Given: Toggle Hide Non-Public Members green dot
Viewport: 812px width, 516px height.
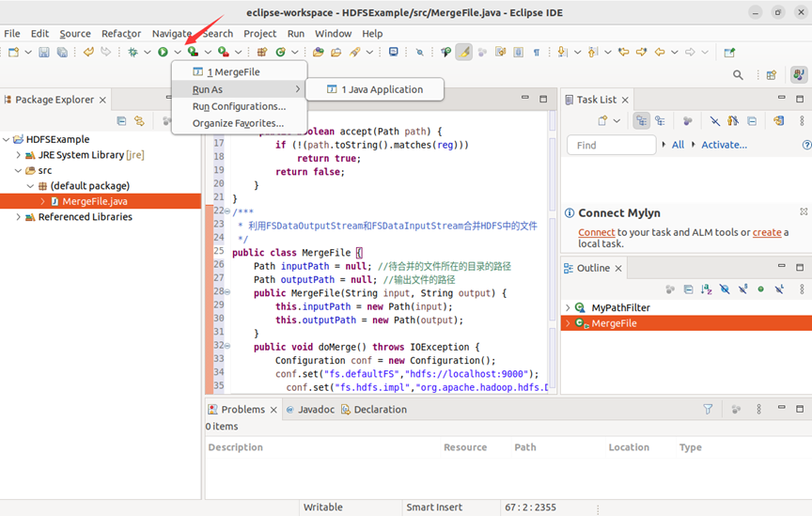Looking at the screenshot, I should pos(760,289).
